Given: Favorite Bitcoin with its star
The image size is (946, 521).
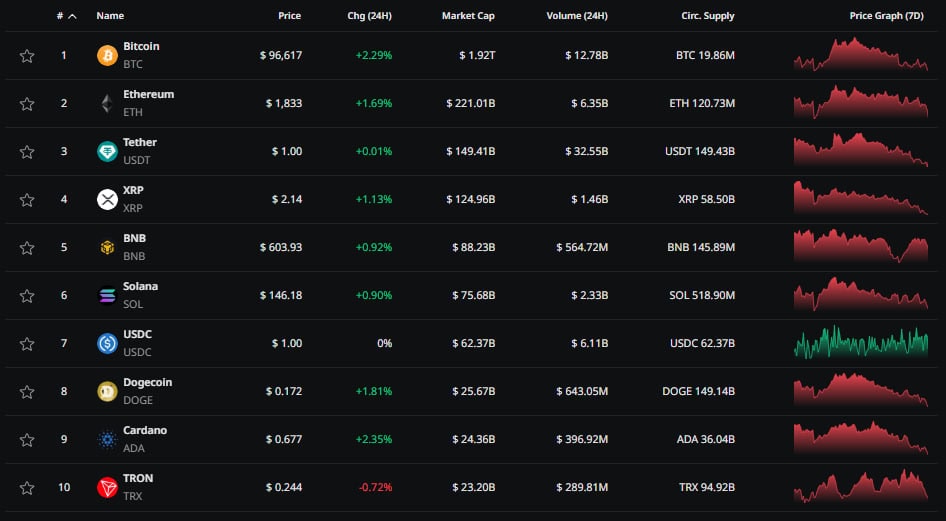Looking at the screenshot, I should 27,55.
